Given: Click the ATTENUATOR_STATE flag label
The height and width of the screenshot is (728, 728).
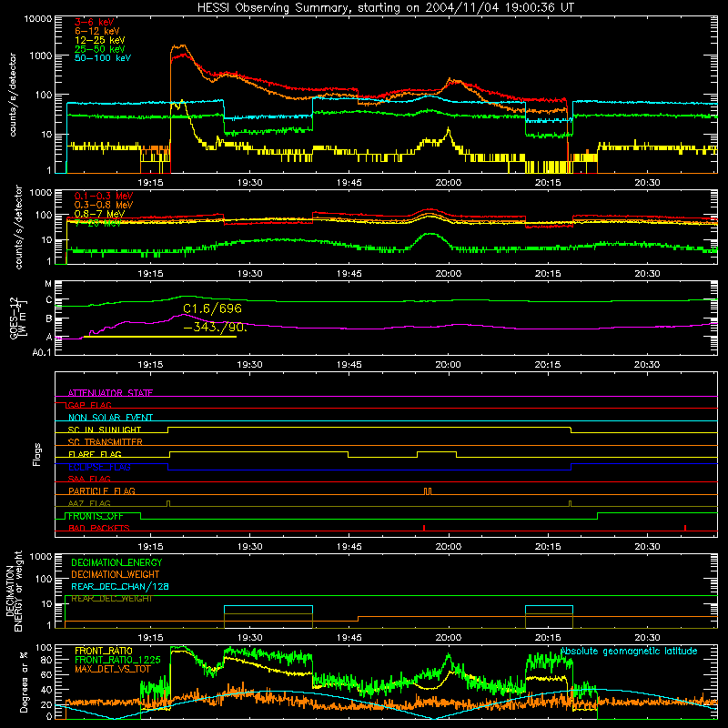Looking at the screenshot, I should [x=110, y=393].
